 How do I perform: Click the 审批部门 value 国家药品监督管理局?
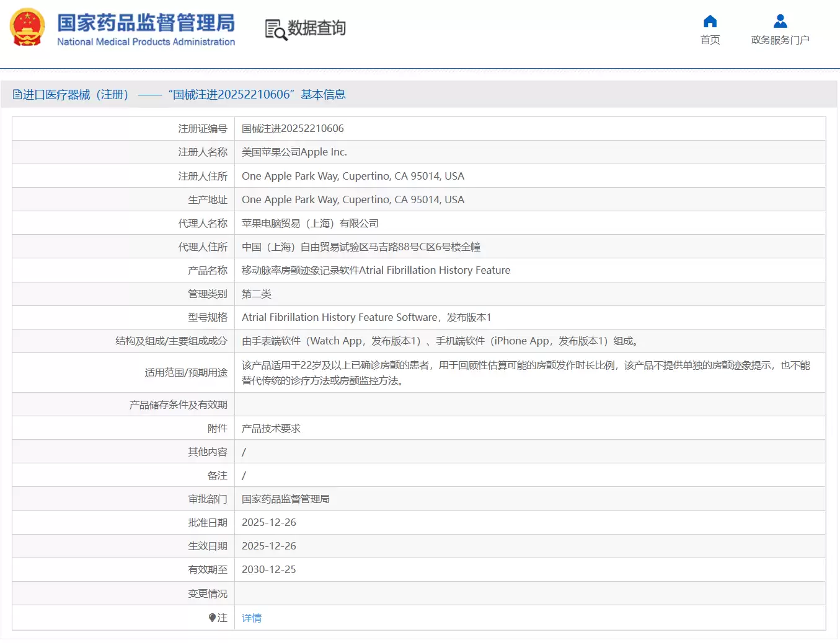coord(286,499)
